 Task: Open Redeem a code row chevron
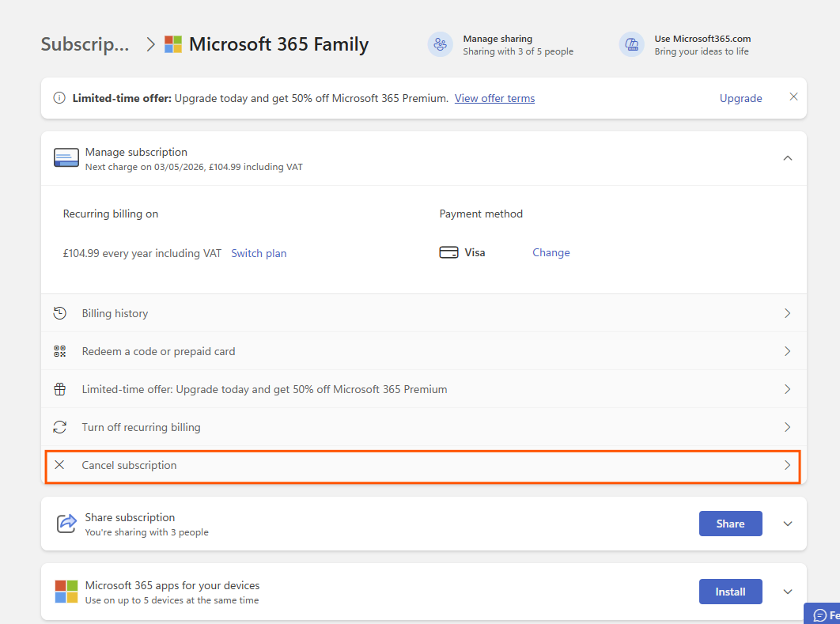pyautogui.click(x=788, y=351)
